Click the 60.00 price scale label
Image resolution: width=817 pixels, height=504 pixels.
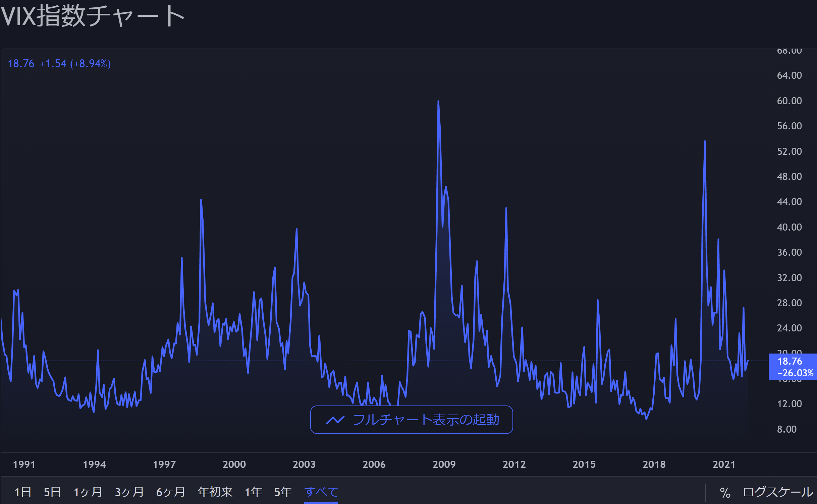tap(789, 101)
